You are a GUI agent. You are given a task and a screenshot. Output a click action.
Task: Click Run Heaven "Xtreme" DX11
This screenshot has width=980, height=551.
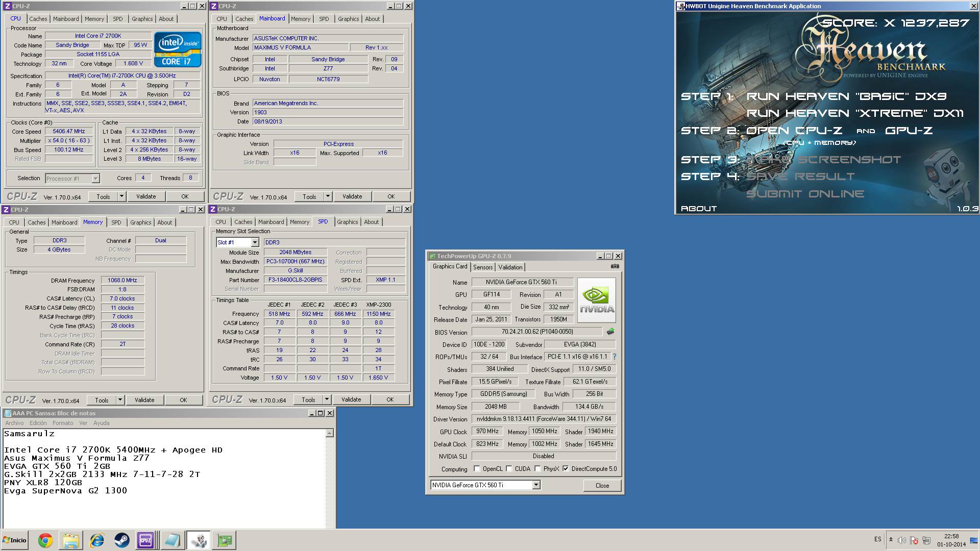(855, 113)
